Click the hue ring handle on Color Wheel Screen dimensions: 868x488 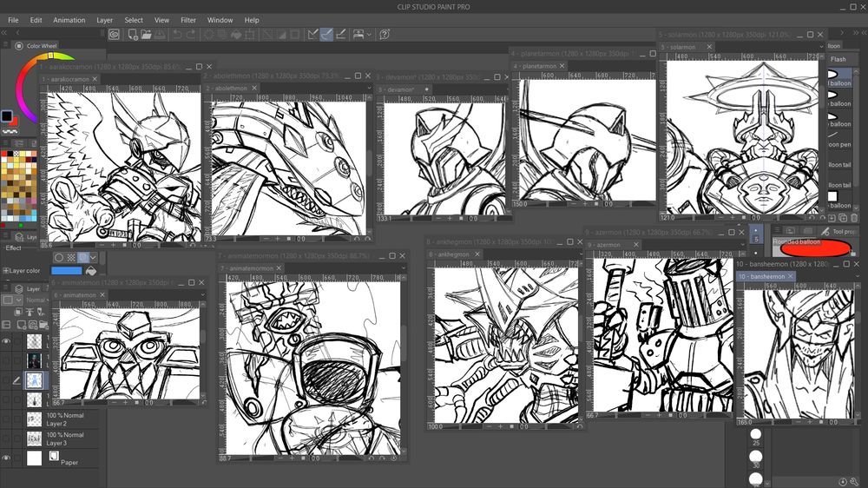click(x=51, y=56)
